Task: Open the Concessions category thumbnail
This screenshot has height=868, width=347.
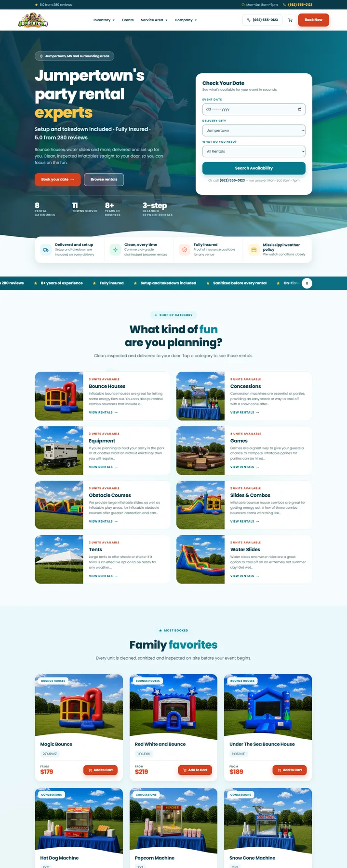Action: point(200,396)
